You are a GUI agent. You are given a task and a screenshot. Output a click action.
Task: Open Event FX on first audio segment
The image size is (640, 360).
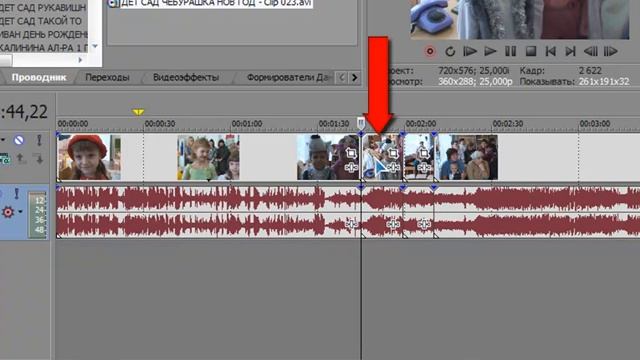[351, 224]
